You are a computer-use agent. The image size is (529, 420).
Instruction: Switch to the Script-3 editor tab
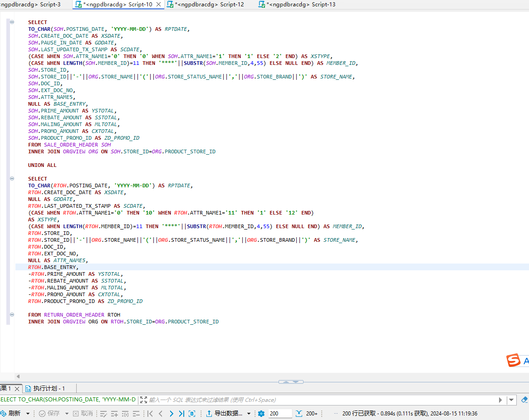(x=30, y=5)
